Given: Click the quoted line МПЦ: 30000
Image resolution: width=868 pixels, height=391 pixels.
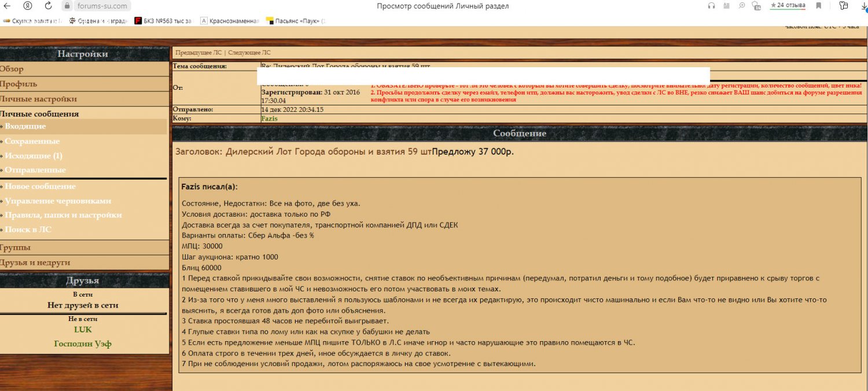Looking at the screenshot, I should [x=202, y=246].
